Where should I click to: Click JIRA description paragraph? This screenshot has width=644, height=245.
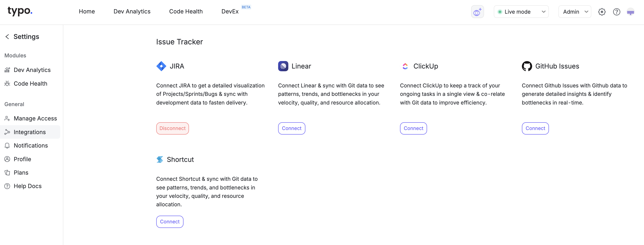click(210, 94)
